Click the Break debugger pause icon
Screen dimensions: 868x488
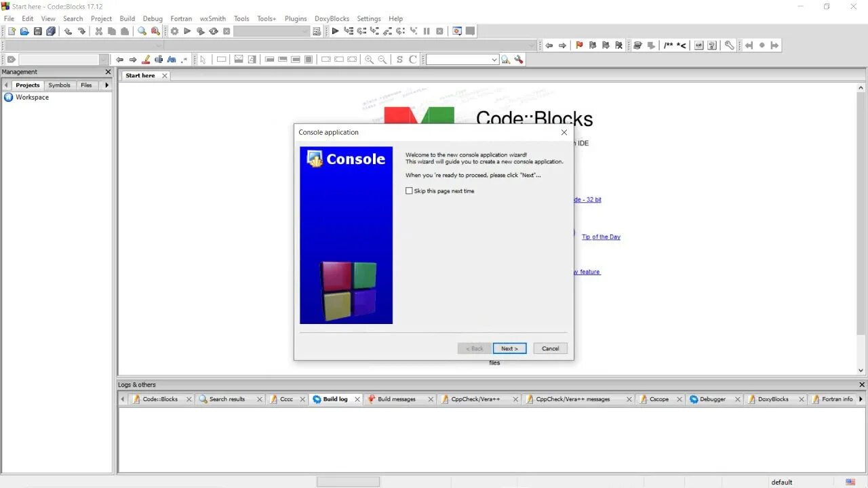tap(427, 31)
